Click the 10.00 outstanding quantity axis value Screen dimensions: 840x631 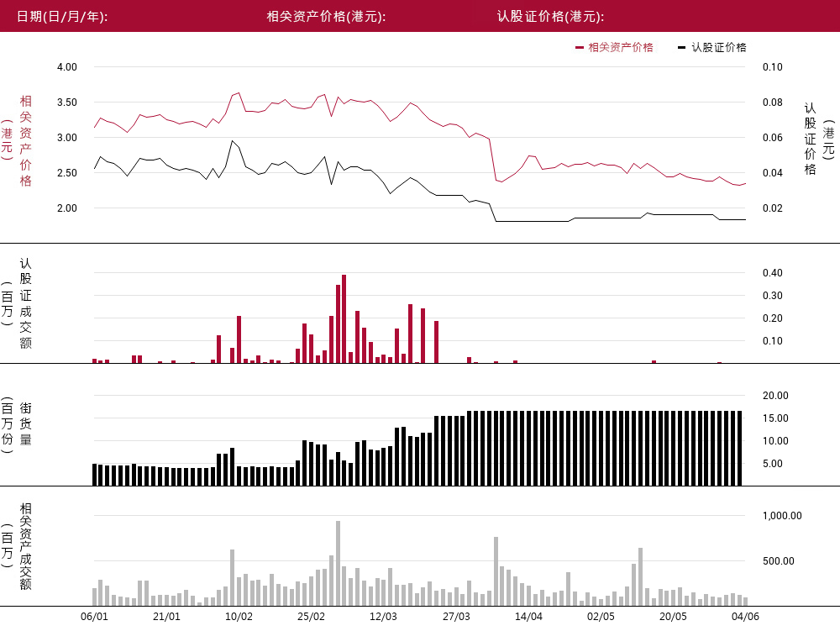tap(775, 441)
